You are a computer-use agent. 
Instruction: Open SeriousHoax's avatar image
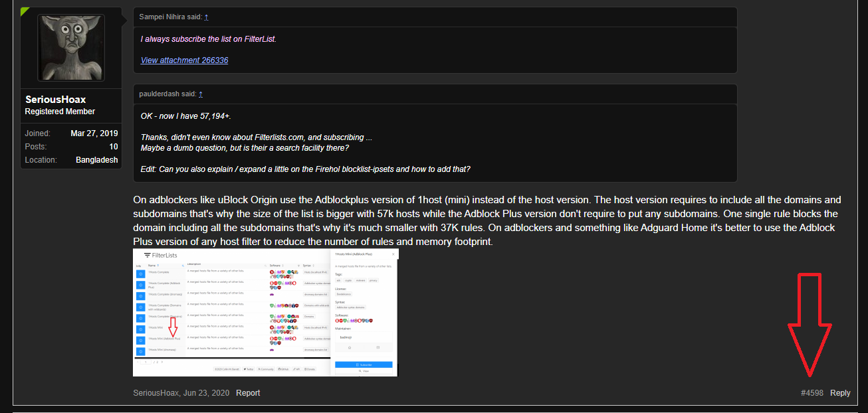tap(70, 48)
